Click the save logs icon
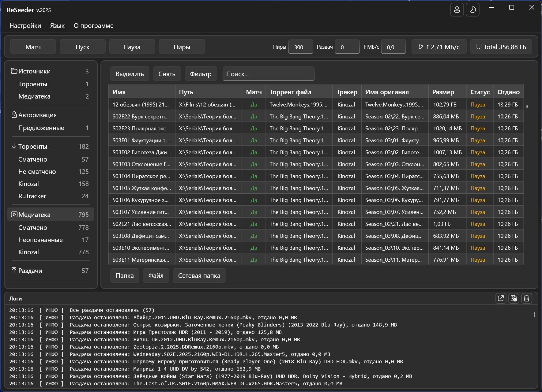The width and height of the screenshot is (542, 392). pos(514,298)
